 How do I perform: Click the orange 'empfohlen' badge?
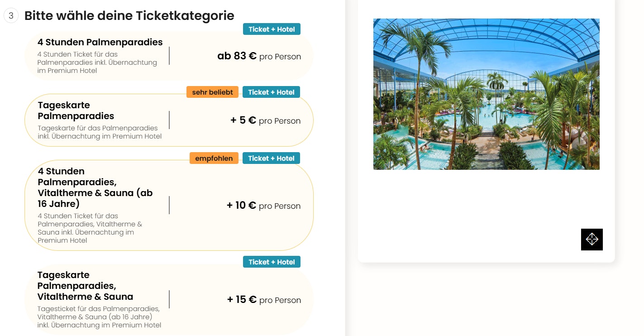tap(214, 158)
